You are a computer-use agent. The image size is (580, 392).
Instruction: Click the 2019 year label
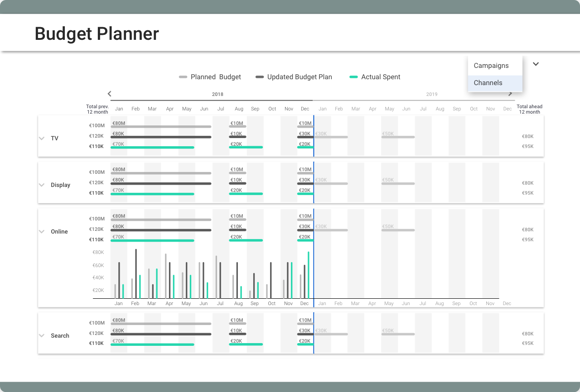(x=431, y=94)
